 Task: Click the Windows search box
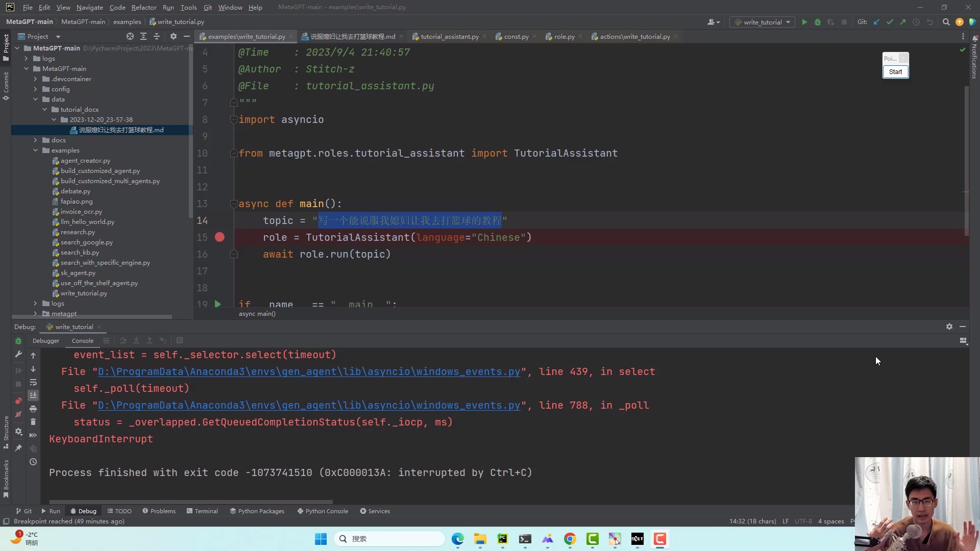click(x=389, y=539)
